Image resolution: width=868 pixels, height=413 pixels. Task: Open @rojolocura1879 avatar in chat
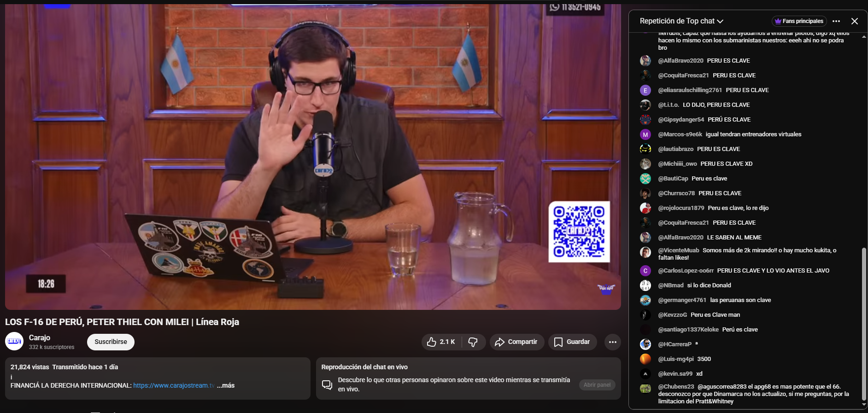645,208
